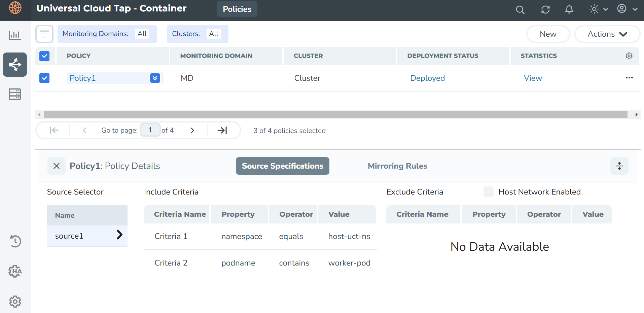Expand the Policy1 double-chevron dropdown
This screenshot has width=644, height=313.
click(155, 78)
